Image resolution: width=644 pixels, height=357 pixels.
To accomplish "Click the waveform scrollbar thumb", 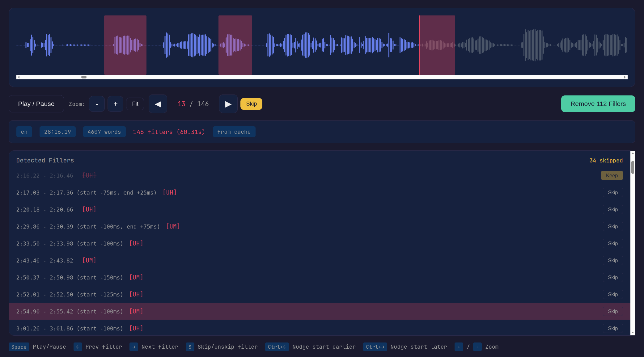I will [83, 77].
